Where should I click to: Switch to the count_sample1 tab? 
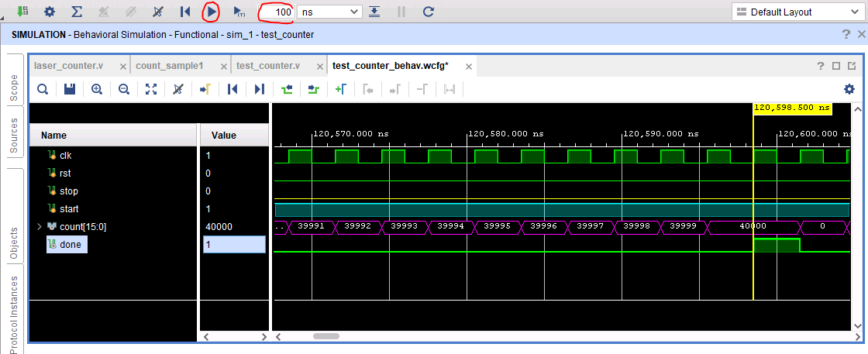169,66
